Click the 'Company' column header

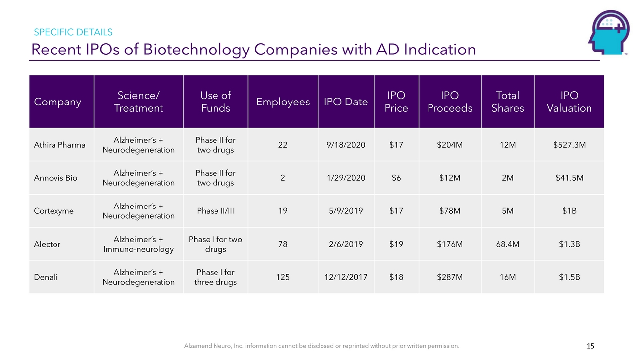point(57,102)
